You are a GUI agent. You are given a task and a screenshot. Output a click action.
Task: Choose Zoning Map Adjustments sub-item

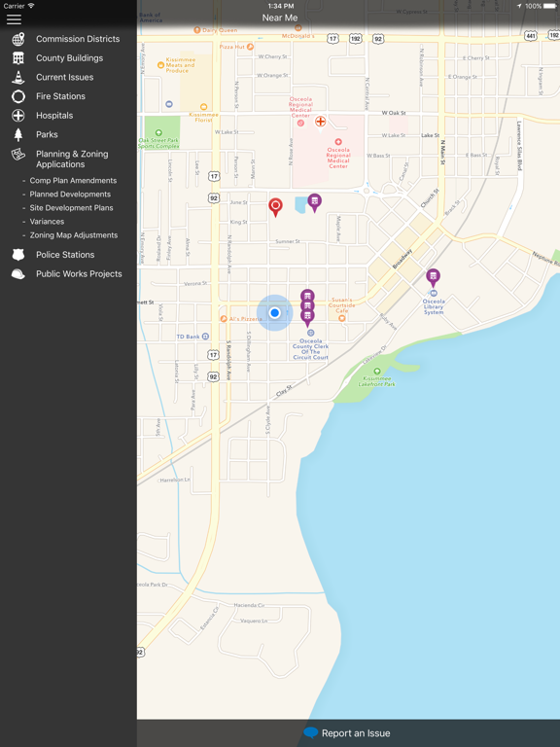coord(73,235)
